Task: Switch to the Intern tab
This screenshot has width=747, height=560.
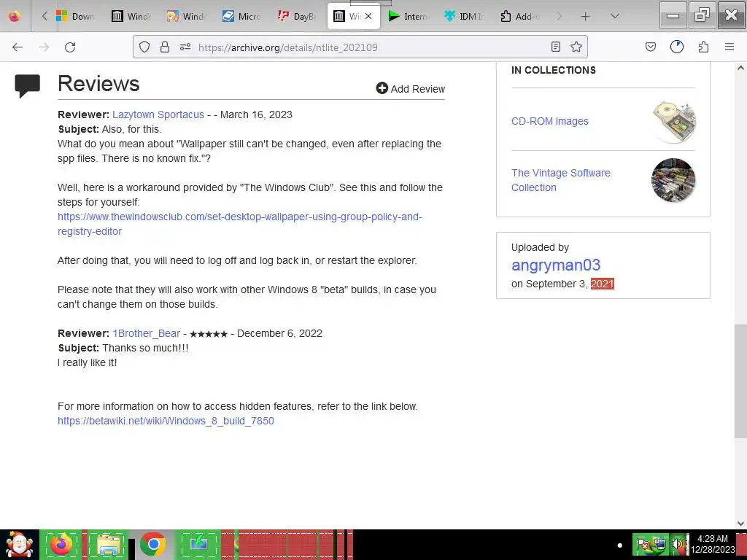Action: [x=409, y=16]
